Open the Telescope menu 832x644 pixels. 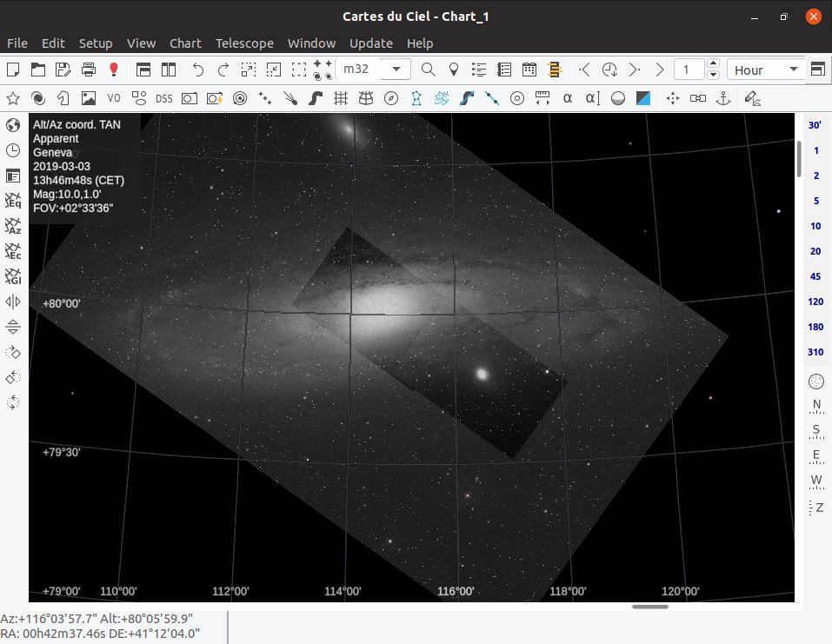(244, 43)
